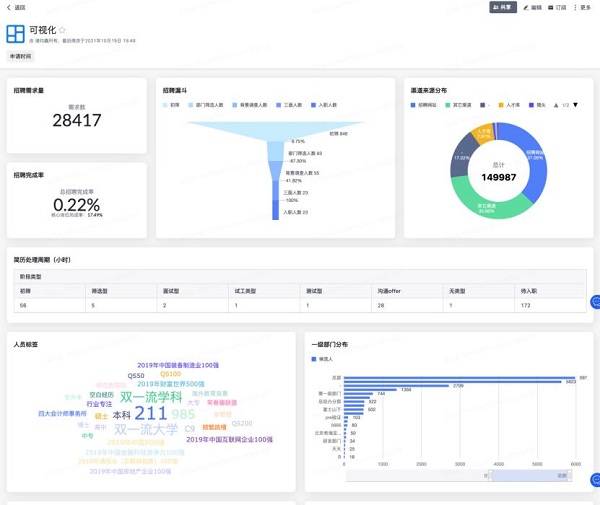Screen dimensions: 600x505
Task: Open the 申请时间 filter
Action: [21, 57]
